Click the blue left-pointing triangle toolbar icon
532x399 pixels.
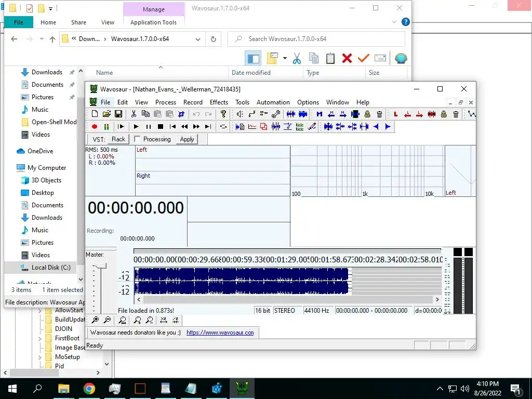pyautogui.click(x=376, y=127)
